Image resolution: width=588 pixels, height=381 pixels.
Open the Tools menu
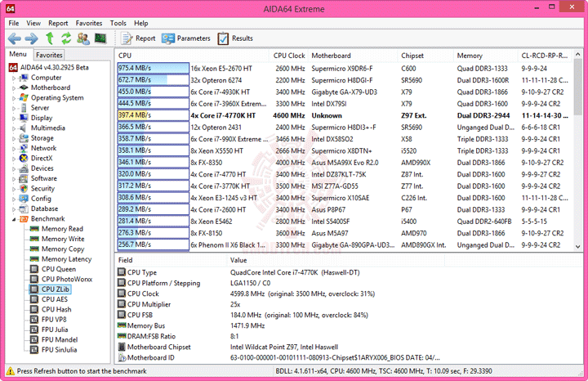point(118,23)
